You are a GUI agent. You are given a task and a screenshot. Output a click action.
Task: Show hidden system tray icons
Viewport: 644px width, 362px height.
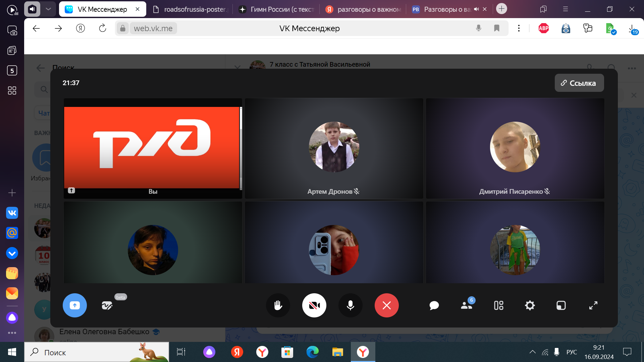pyautogui.click(x=533, y=352)
